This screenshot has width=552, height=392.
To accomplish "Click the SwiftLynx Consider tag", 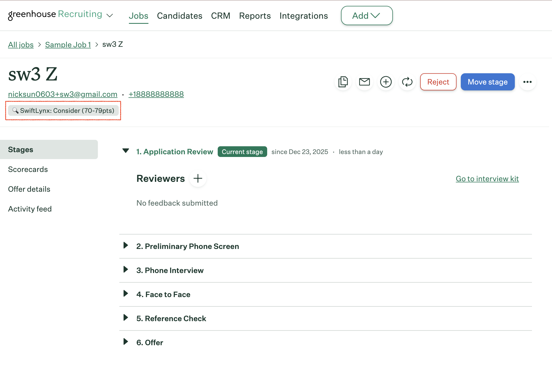I will (x=63, y=110).
